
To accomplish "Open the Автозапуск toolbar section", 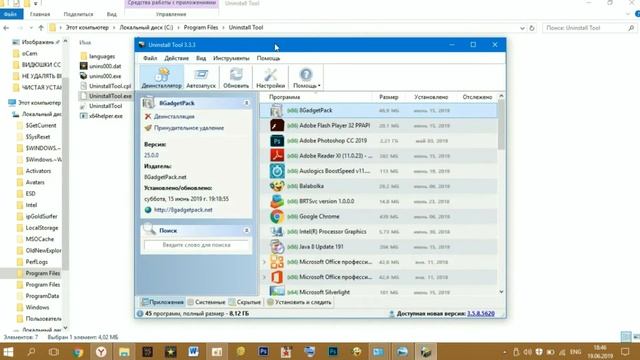I will [201, 78].
